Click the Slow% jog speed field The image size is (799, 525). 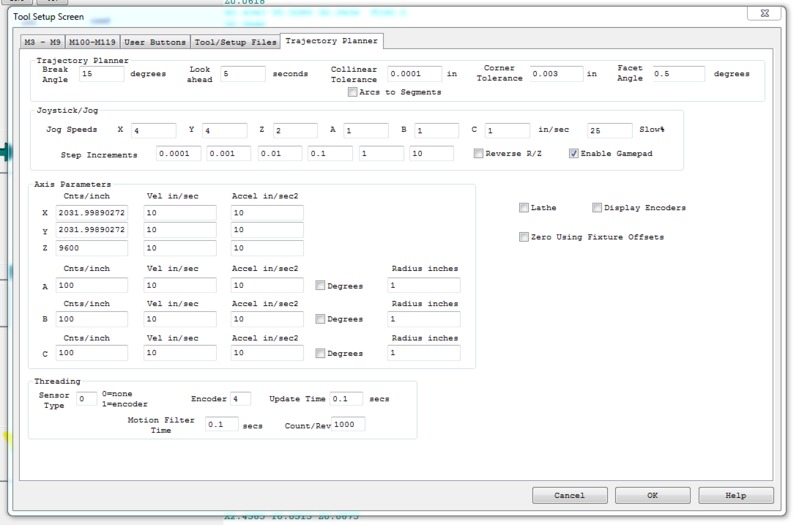(609, 130)
